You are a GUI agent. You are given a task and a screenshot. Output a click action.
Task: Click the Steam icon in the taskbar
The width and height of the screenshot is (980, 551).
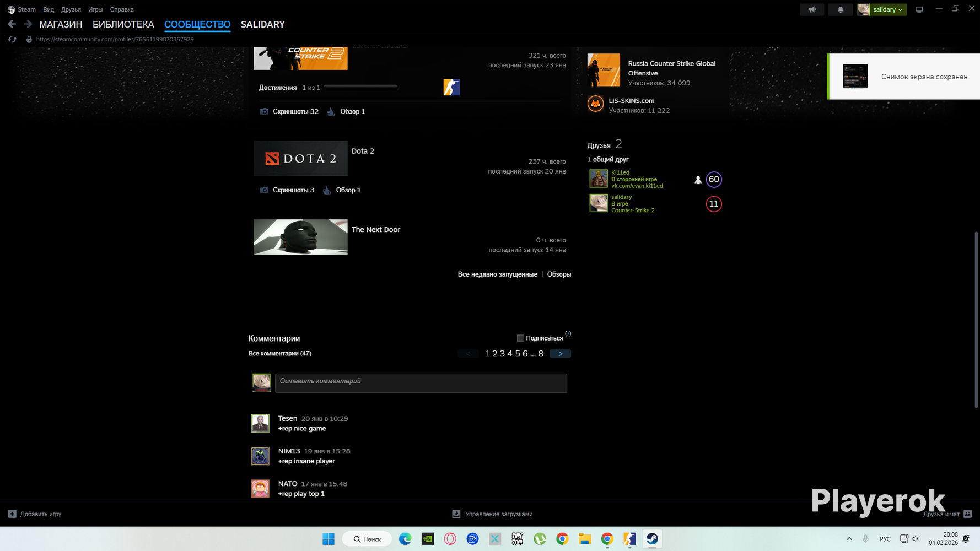[652, 539]
